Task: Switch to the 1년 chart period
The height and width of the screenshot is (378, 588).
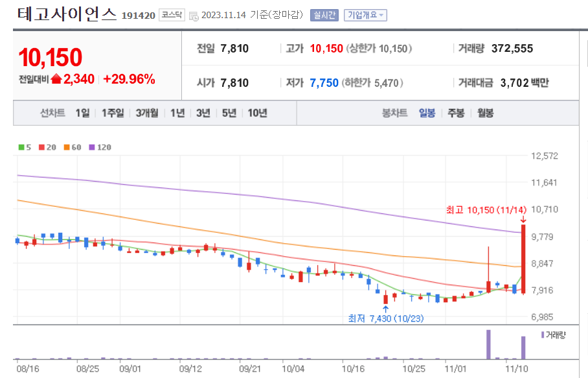Action: click(x=177, y=113)
